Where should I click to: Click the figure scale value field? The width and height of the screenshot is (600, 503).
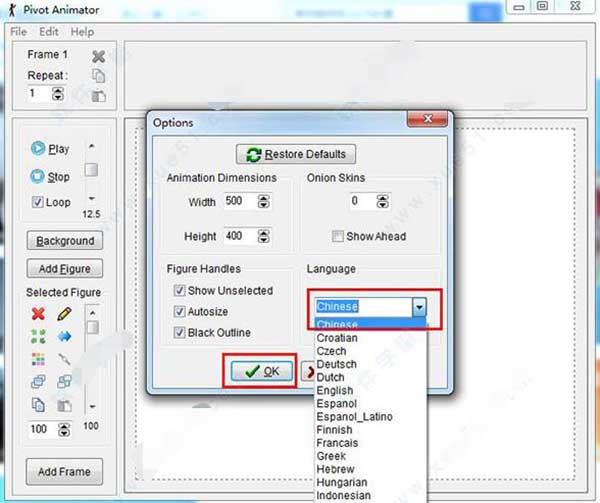pos(43,429)
